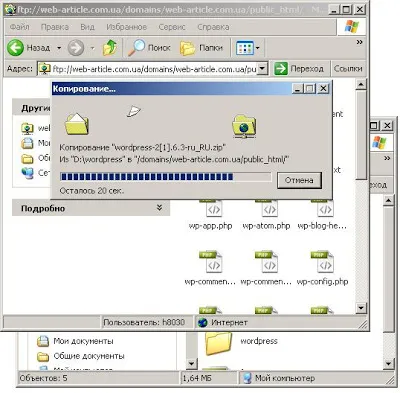This screenshot has width=400, height=393.
Task: Toggle the Папки folders pane
Action: (x=201, y=48)
